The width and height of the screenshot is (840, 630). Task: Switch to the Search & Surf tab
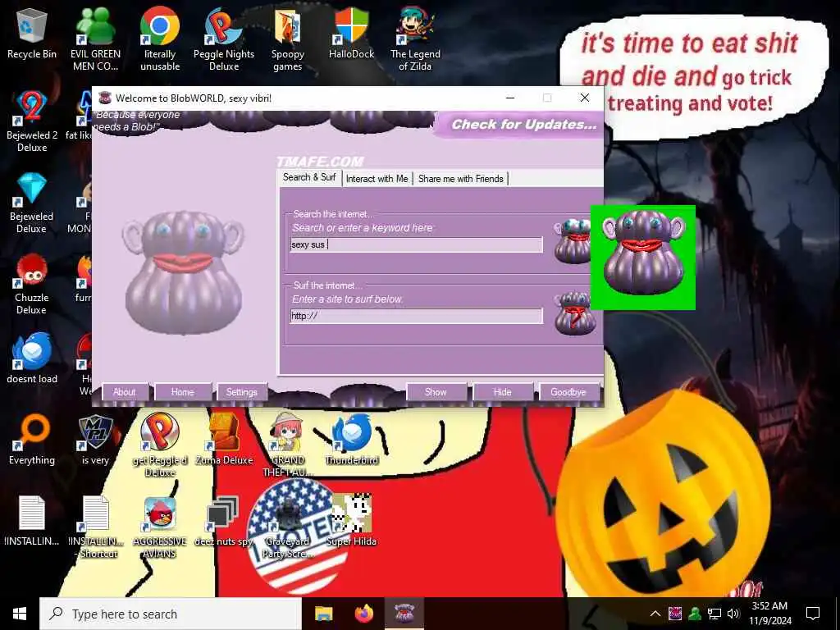[x=309, y=177]
